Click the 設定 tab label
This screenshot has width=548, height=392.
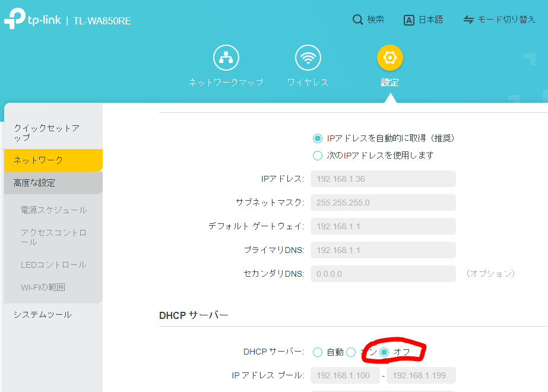point(389,83)
